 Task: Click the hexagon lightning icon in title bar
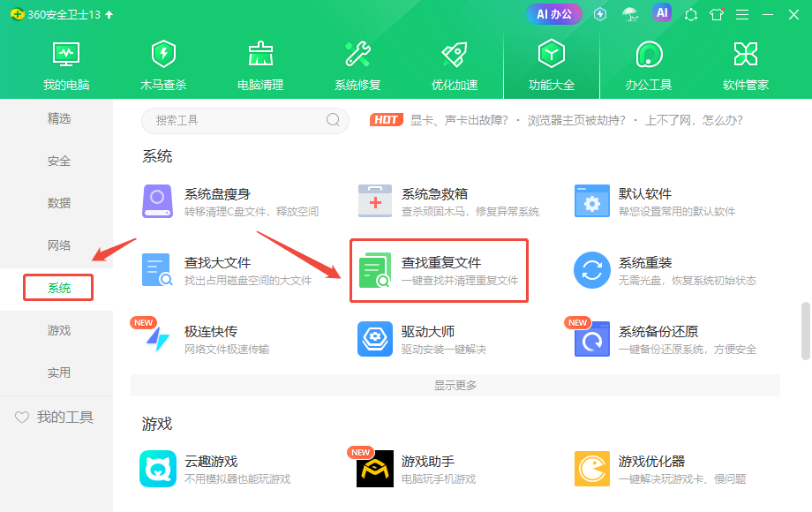[600, 14]
